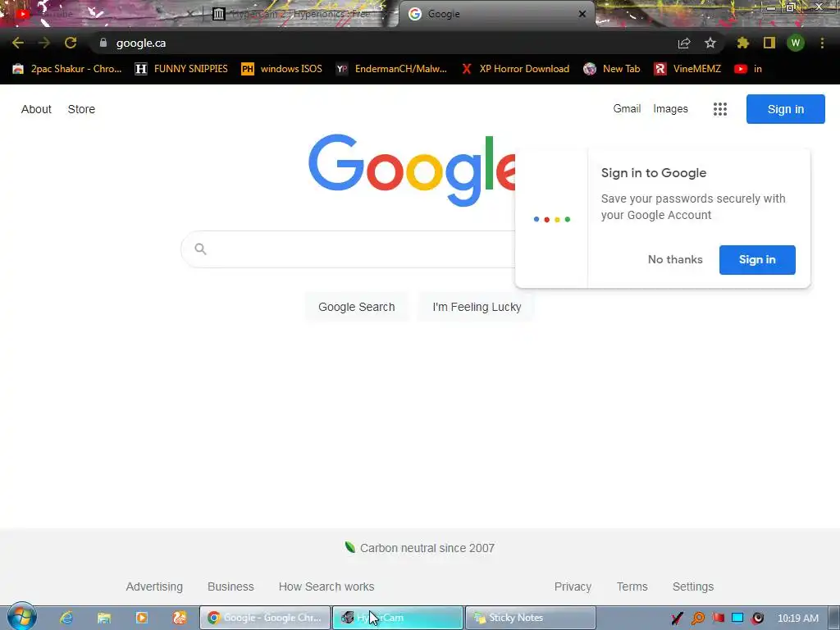Open the YouTube 'in' bookmark
The image size is (840, 630).
tap(748, 69)
